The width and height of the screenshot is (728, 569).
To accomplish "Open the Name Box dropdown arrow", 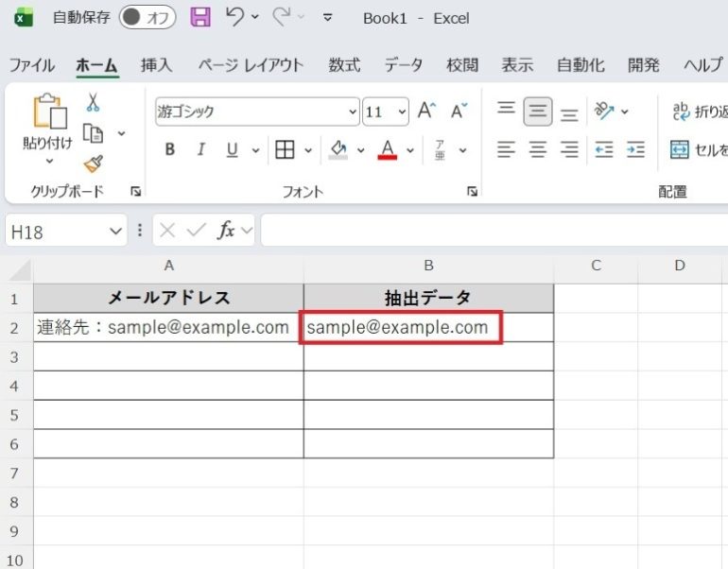I will (x=115, y=231).
